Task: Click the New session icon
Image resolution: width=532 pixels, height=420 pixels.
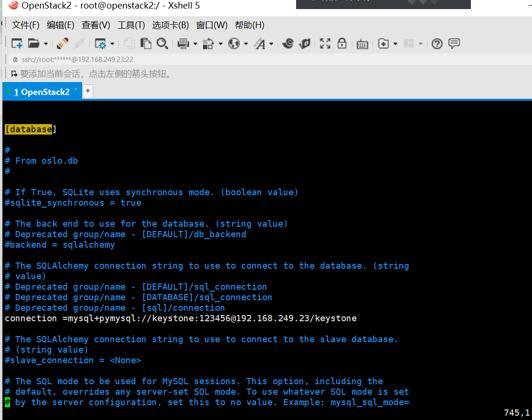Action: [x=17, y=44]
